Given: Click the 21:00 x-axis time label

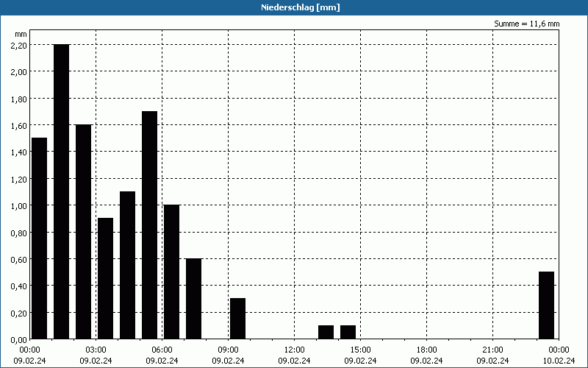Looking at the screenshot, I should pyautogui.click(x=492, y=350).
